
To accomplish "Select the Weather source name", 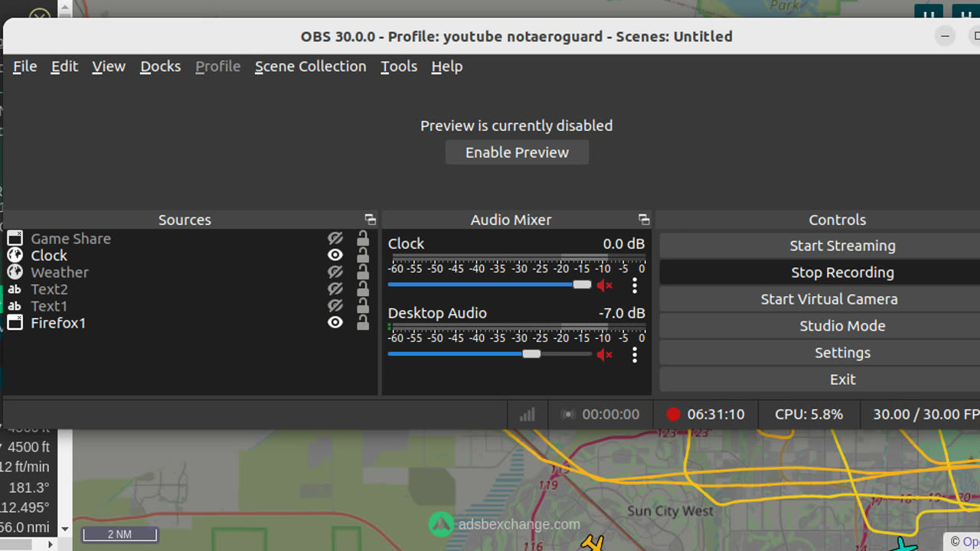I will click(x=60, y=272).
